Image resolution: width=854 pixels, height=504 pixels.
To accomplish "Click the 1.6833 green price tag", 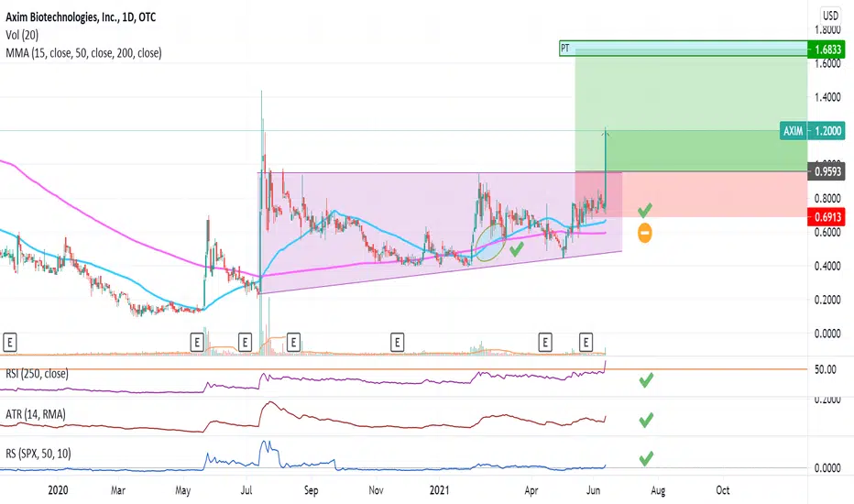I will click(x=827, y=49).
